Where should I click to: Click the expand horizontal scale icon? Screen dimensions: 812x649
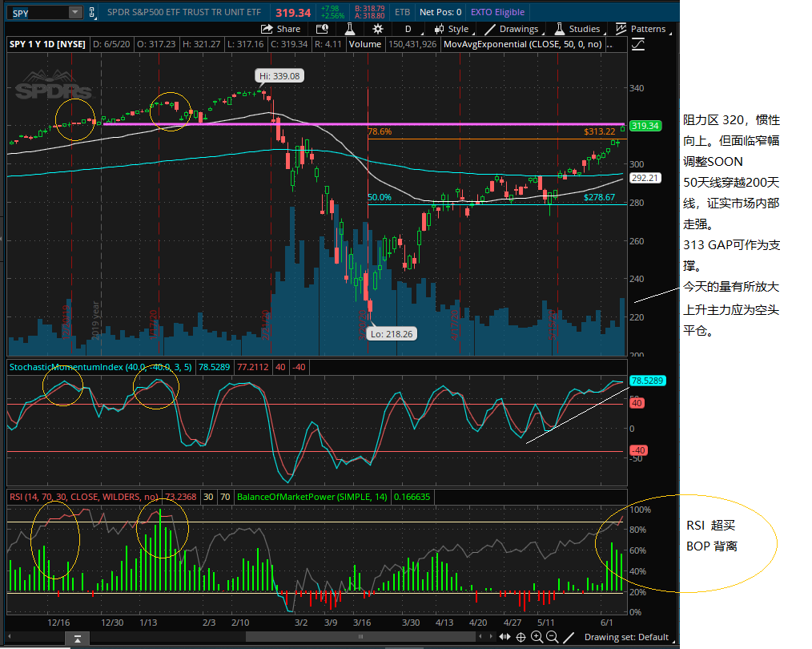[x=505, y=637]
